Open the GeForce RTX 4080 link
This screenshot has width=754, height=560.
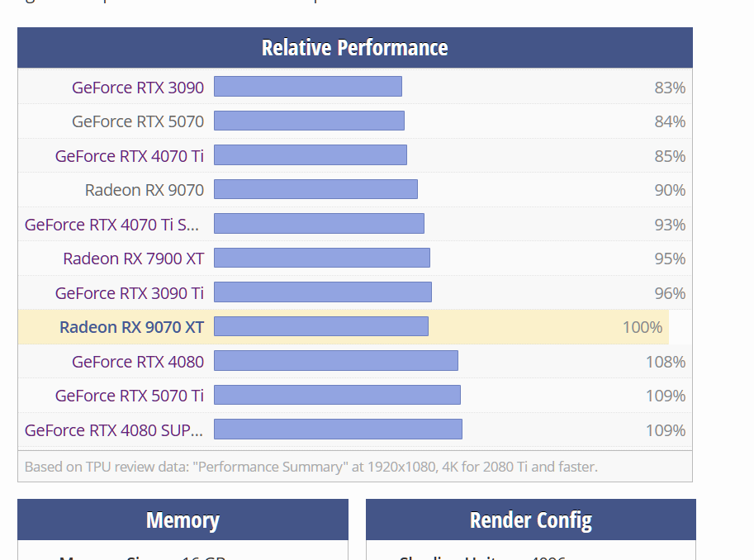coord(138,362)
